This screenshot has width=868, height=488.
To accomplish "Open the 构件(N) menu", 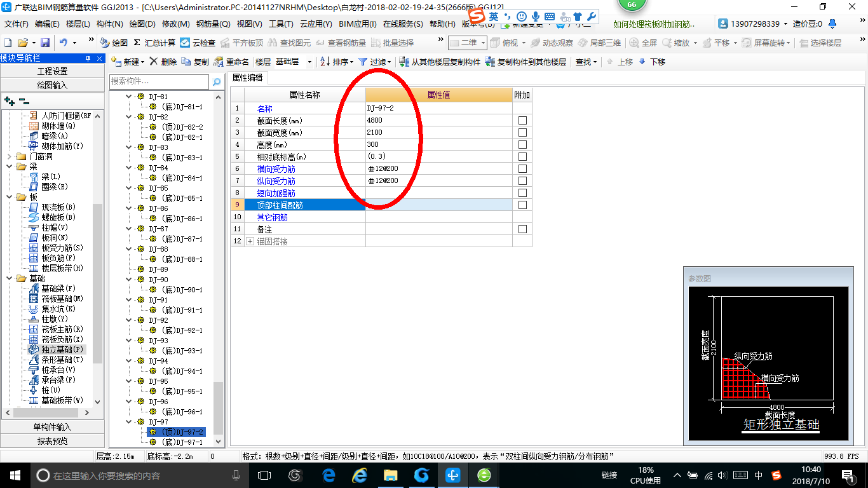I will click(110, 24).
